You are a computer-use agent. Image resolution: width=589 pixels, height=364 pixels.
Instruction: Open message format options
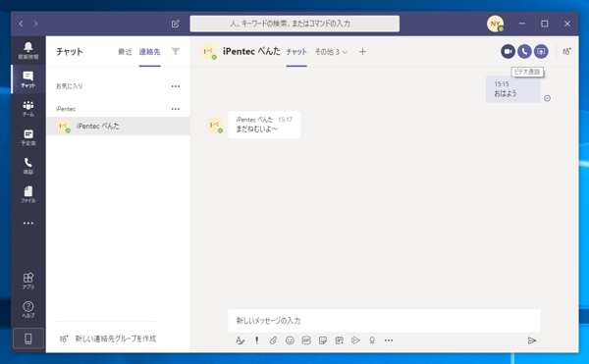[x=241, y=340]
